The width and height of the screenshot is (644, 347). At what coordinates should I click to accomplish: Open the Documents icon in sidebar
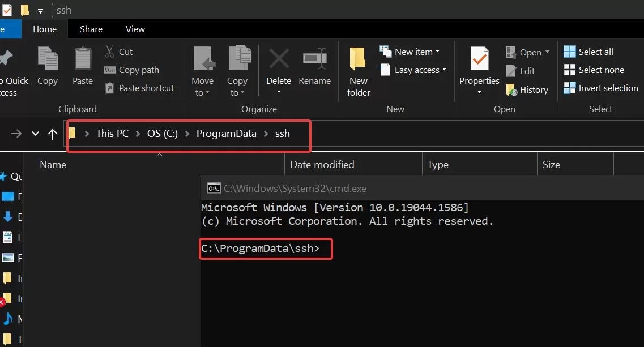[8, 237]
